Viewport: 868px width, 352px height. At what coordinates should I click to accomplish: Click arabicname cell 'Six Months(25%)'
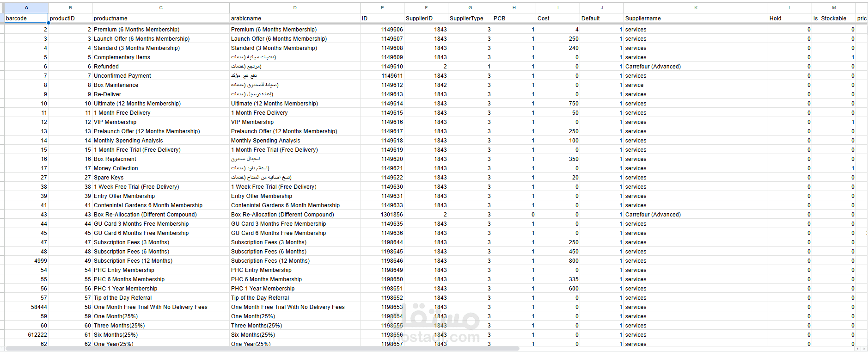click(295, 335)
